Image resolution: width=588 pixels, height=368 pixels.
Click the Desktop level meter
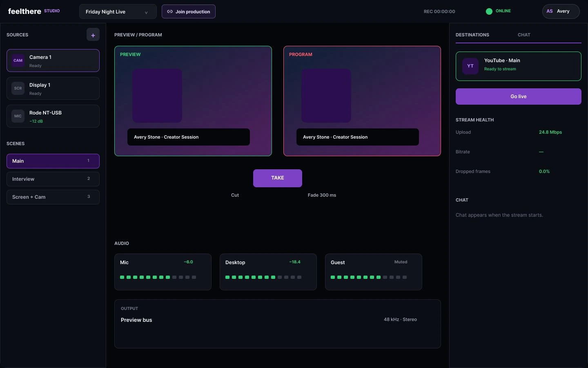pyautogui.click(x=263, y=277)
